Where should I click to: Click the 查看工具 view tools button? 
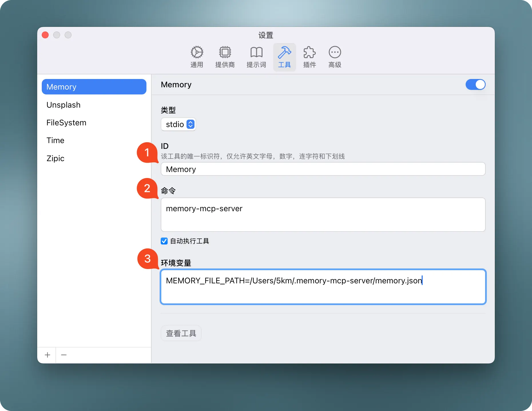tap(181, 333)
